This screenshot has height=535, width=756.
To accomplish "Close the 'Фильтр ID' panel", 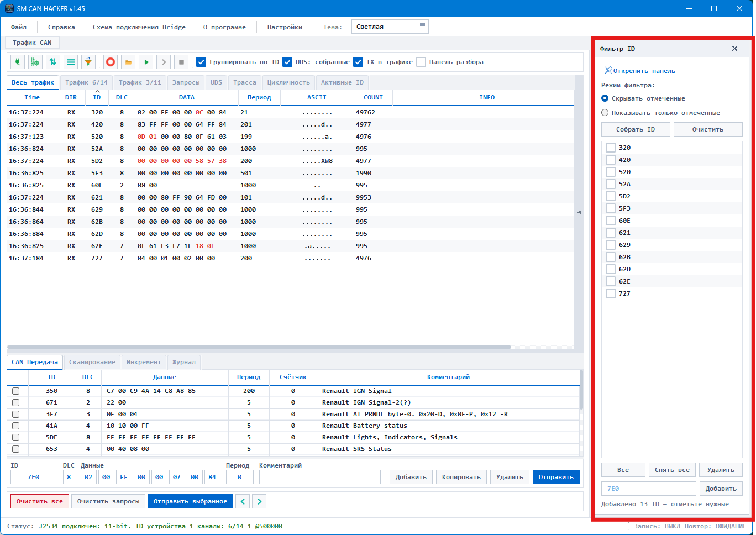I will (x=734, y=49).
